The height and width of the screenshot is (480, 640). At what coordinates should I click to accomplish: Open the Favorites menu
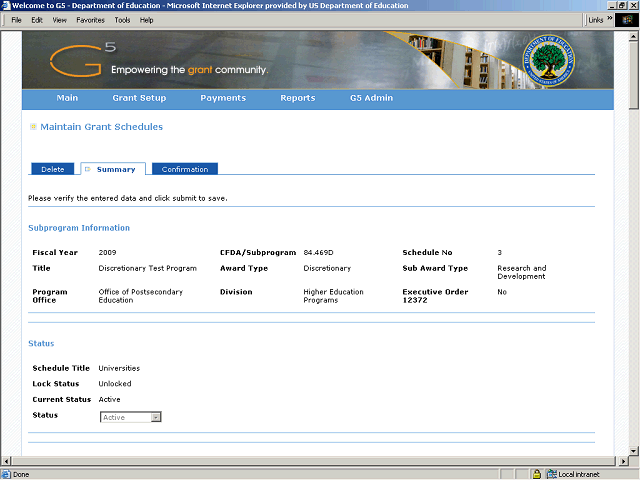tap(90, 20)
